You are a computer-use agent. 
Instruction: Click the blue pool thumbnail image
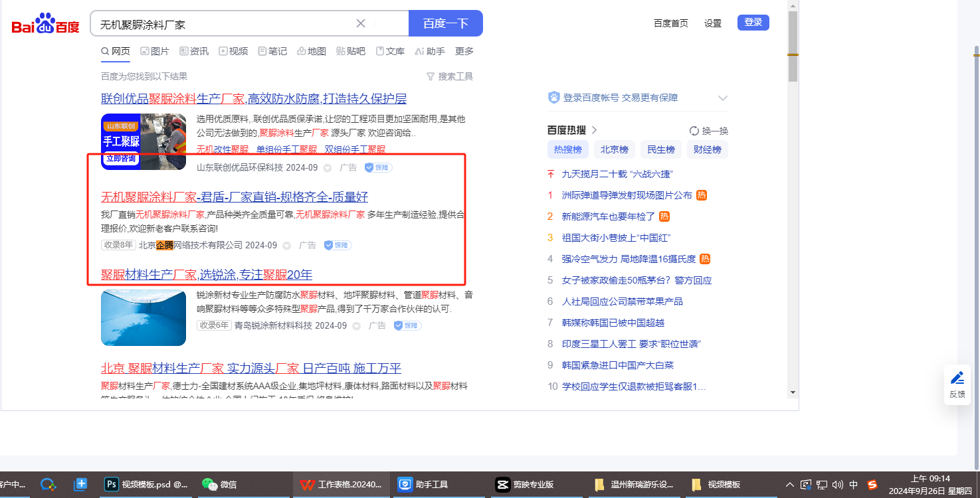coord(144,317)
